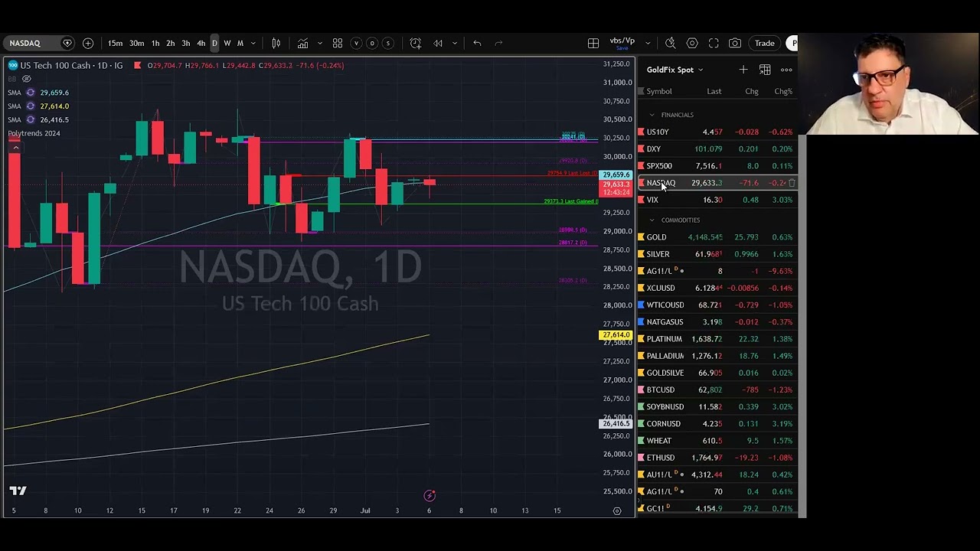Add a symbol to GoldFix Spot watchlist
Image resolution: width=980 pixels, height=551 pixels.
[743, 70]
